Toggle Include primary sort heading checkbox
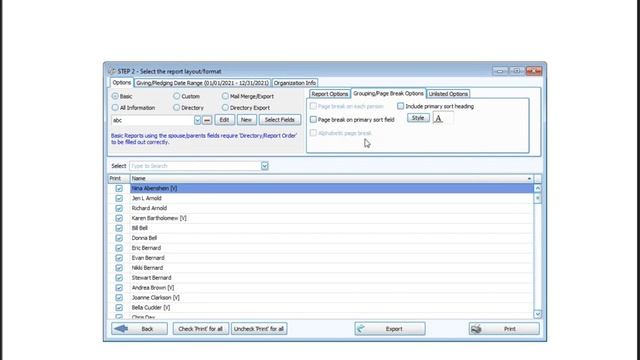 (400, 106)
